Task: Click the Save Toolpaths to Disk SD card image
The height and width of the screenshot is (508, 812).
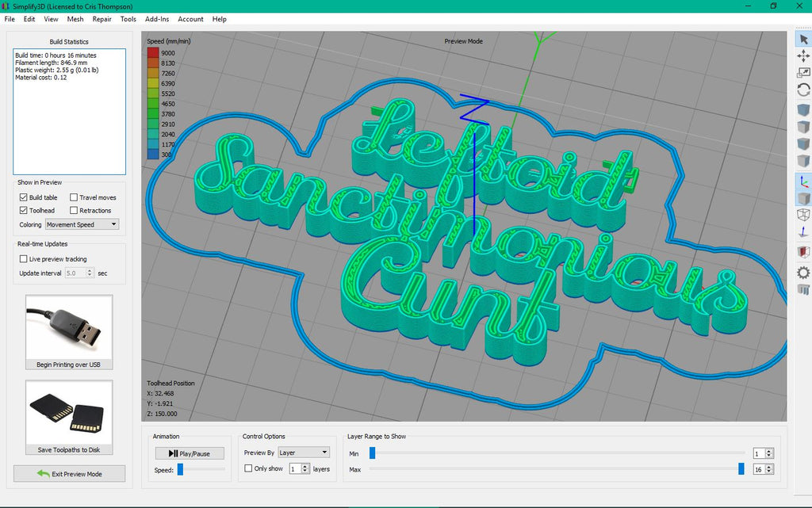Action: 69,412
